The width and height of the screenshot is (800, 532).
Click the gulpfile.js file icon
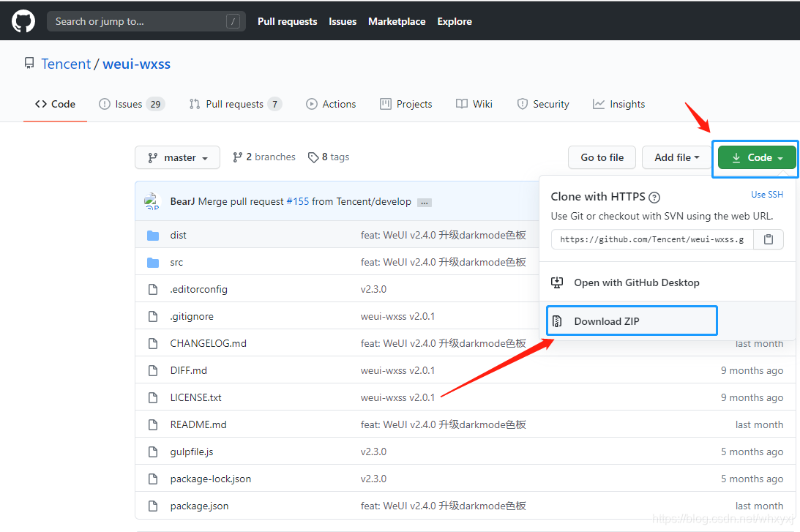click(152, 452)
